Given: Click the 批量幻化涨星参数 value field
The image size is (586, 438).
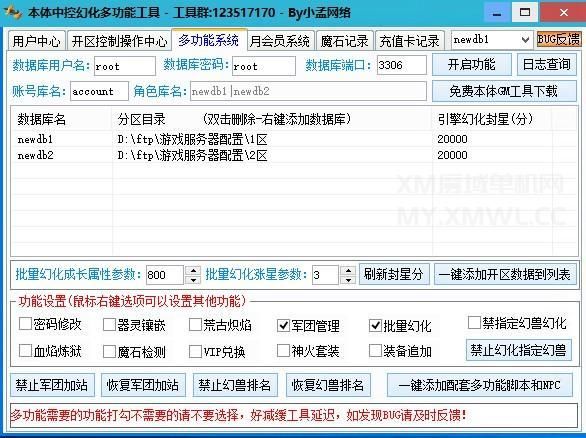Looking at the screenshot, I should point(325,275).
